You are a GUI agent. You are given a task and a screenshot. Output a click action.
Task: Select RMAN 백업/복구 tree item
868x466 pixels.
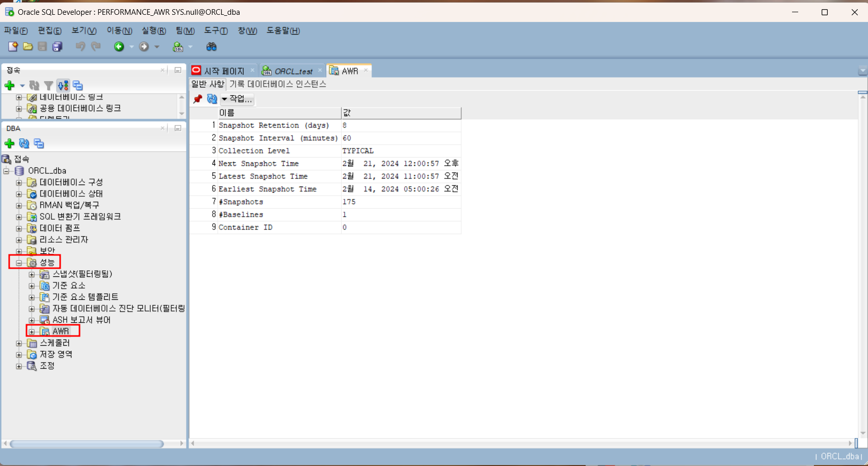click(x=69, y=205)
